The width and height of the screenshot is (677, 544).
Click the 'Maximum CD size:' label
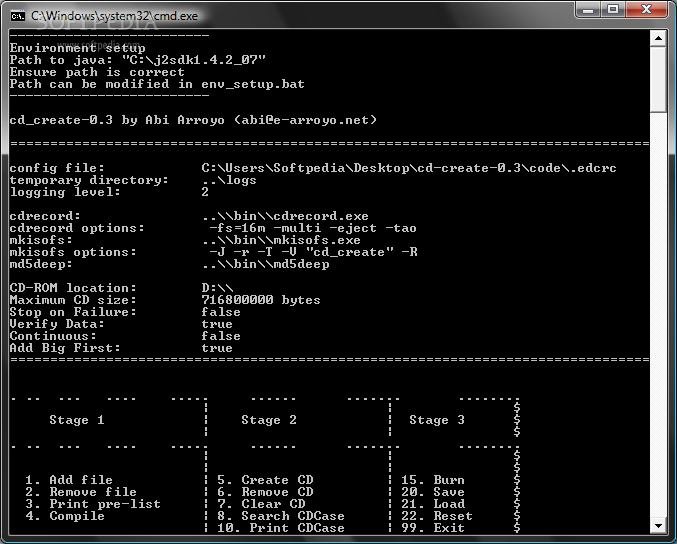coord(73,300)
